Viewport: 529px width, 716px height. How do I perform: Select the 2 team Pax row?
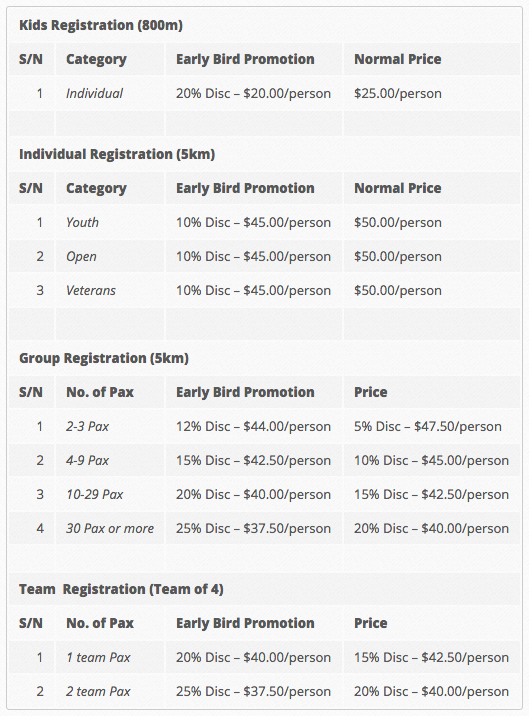264,691
